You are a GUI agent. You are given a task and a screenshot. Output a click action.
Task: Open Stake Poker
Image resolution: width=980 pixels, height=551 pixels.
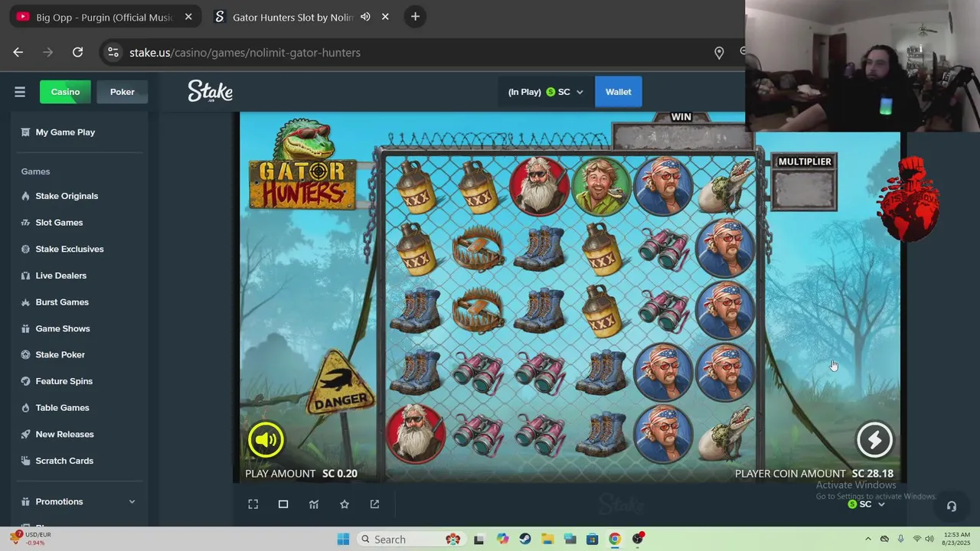point(60,355)
